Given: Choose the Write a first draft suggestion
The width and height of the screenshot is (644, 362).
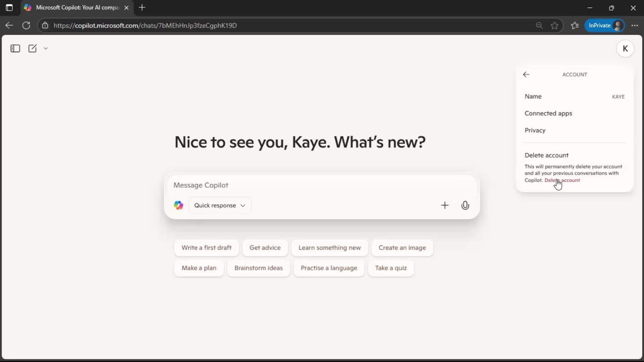Looking at the screenshot, I should pos(206,248).
